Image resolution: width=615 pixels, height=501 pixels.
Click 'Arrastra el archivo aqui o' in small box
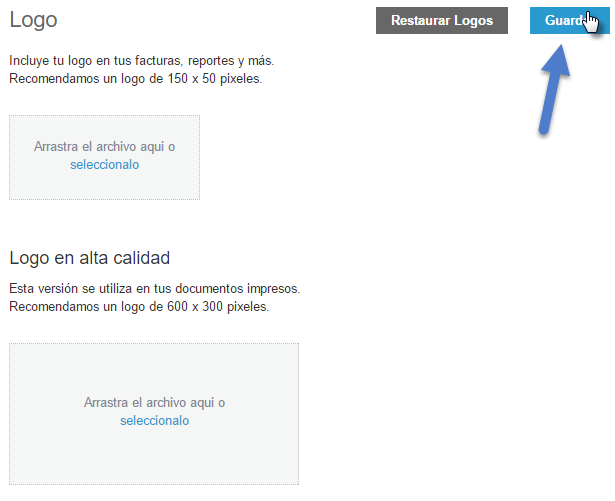(104, 146)
